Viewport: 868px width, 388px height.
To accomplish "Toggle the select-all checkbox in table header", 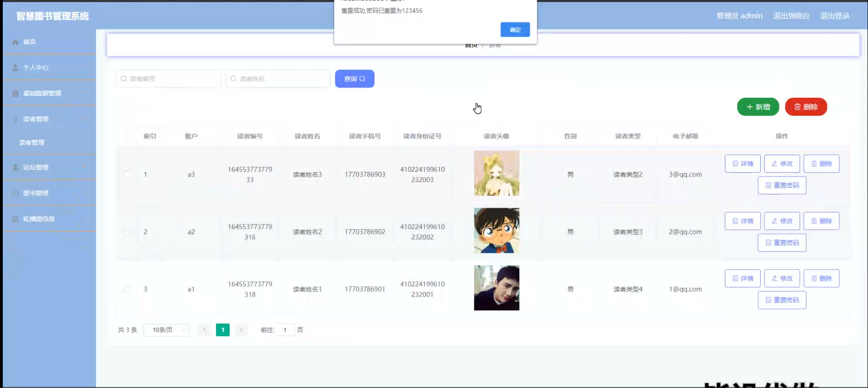I will click(x=127, y=136).
